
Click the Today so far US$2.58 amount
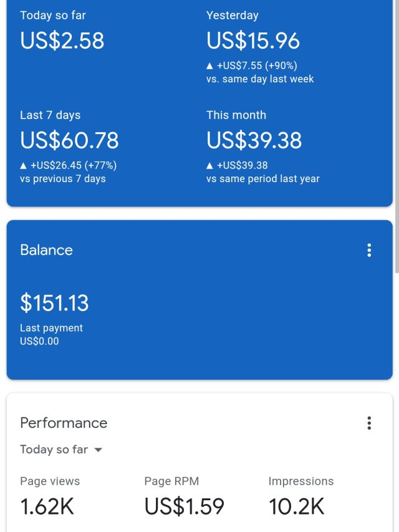62,41
